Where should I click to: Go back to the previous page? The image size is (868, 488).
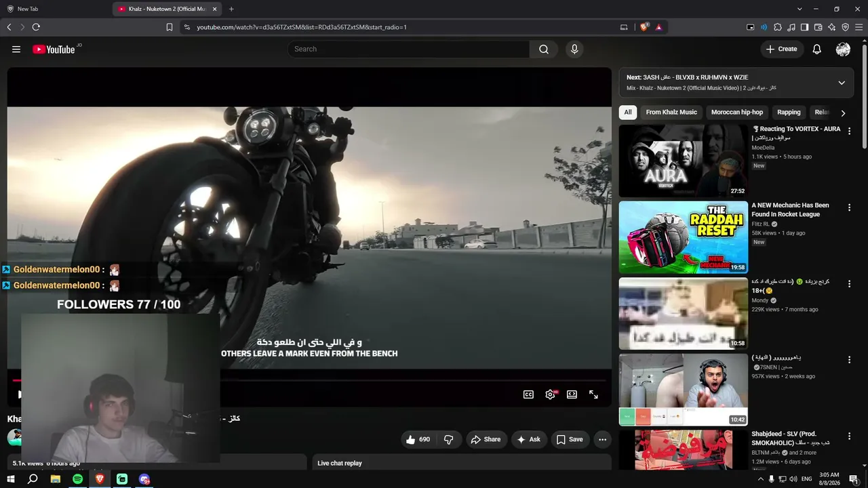click(x=9, y=27)
